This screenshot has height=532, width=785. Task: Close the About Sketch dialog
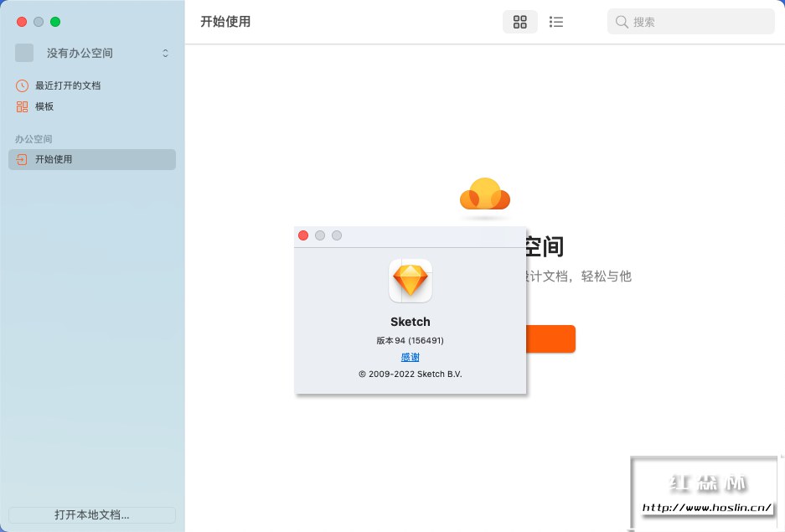coord(303,235)
